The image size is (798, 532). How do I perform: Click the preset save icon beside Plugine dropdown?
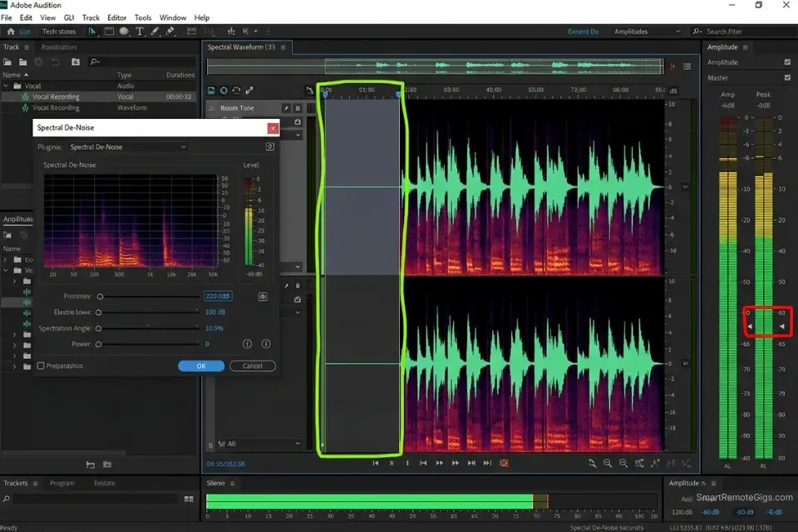pyautogui.click(x=269, y=146)
